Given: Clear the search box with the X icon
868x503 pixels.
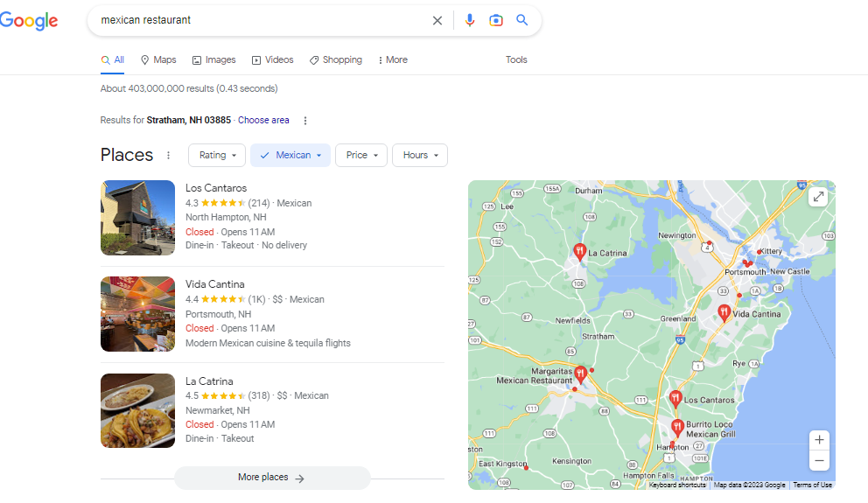Looking at the screenshot, I should tap(437, 20).
